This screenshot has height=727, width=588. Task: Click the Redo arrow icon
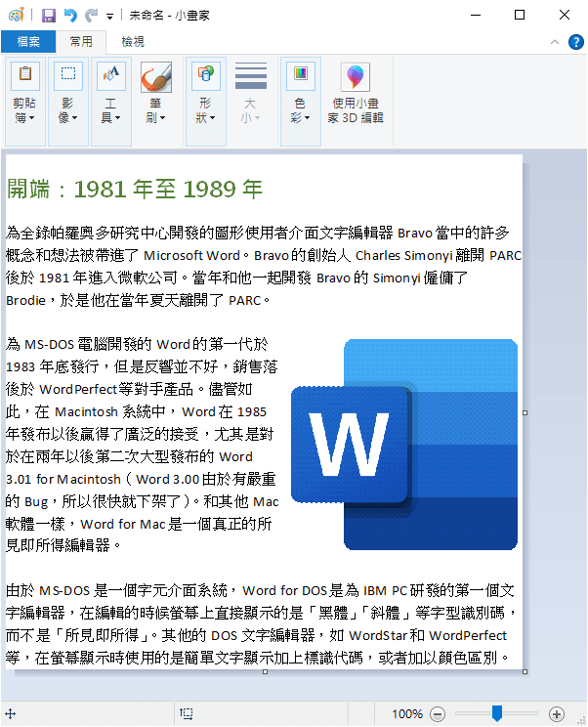click(x=91, y=16)
